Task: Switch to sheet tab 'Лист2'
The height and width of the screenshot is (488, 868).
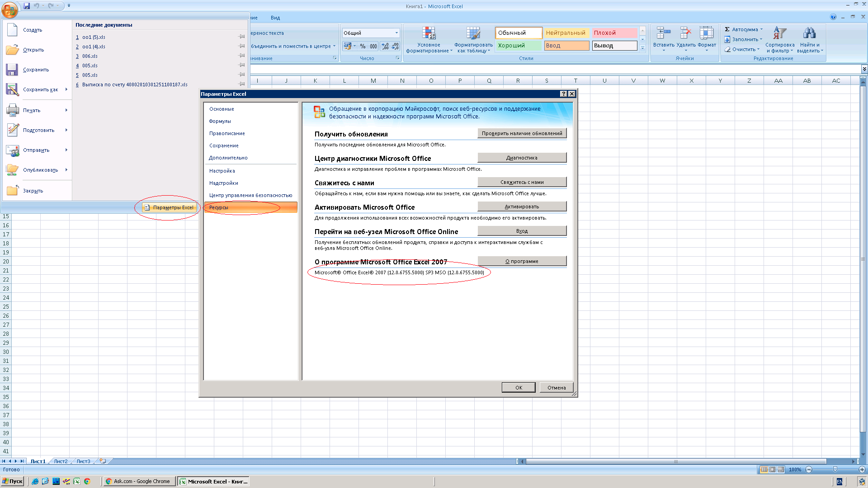Action: (61, 461)
